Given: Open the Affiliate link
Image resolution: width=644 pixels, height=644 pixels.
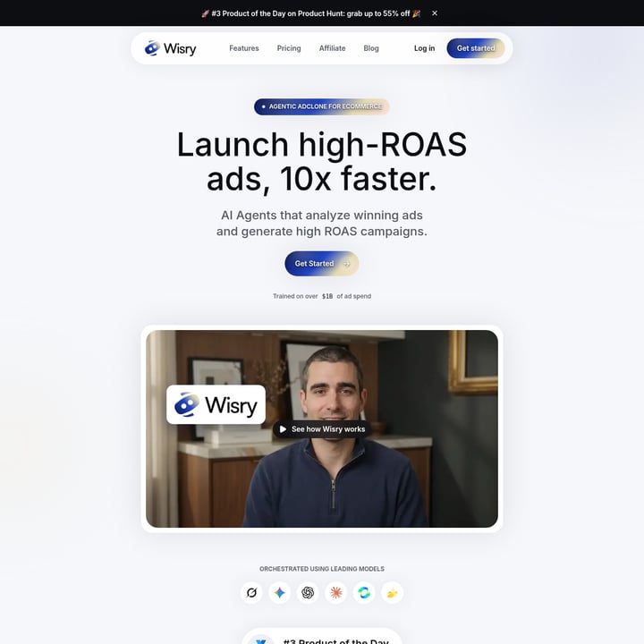Looking at the screenshot, I should point(332,48).
